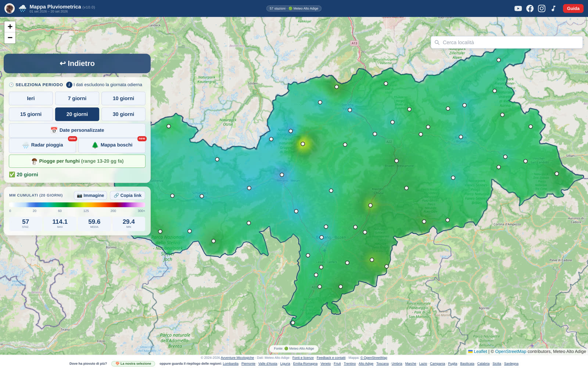
Task: Zoom out of the map
Action: tap(10, 38)
